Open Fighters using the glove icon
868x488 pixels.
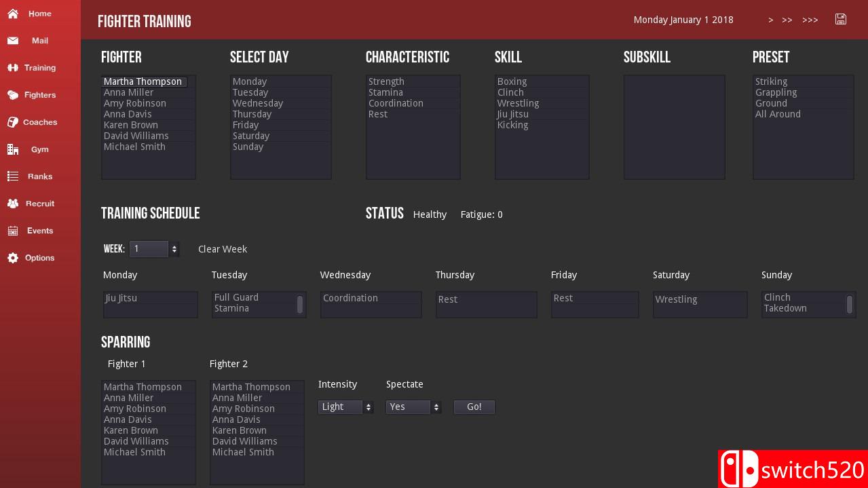tap(13, 95)
